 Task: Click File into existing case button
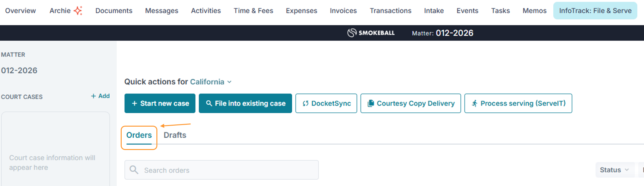(245, 103)
